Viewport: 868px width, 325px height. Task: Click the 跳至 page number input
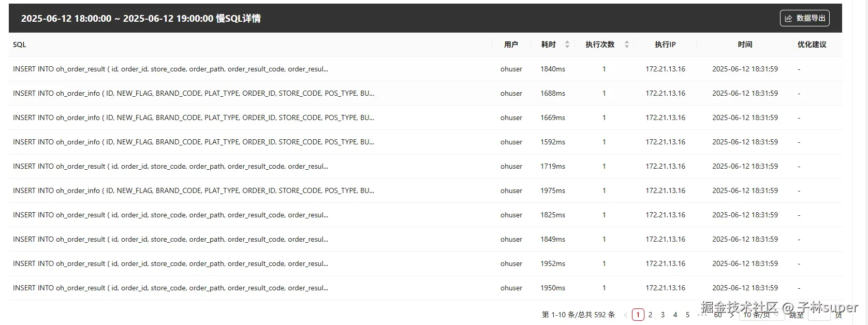click(x=819, y=315)
